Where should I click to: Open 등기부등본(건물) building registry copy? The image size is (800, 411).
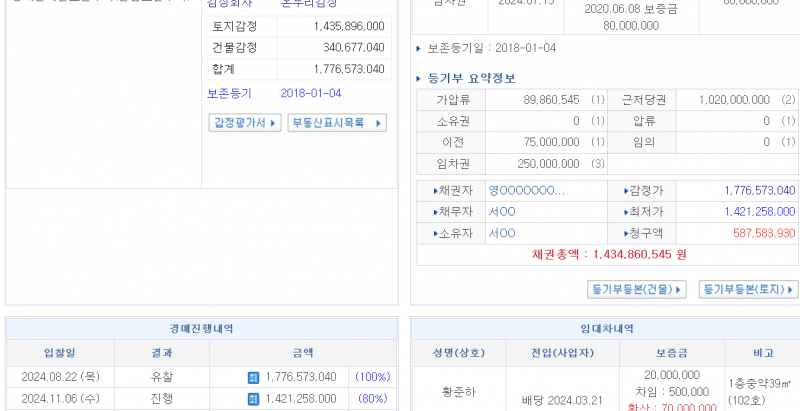pyautogui.click(x=637, y=289)
